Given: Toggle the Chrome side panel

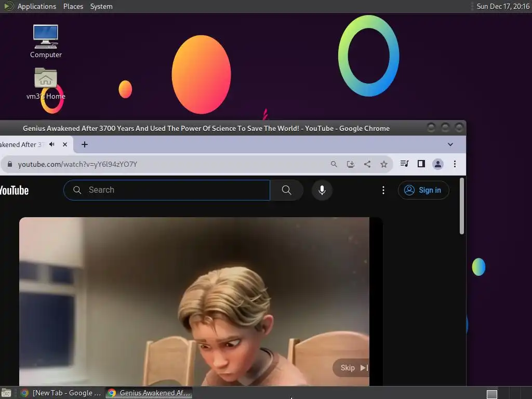Looking at the screenshot, I should 421,164.
